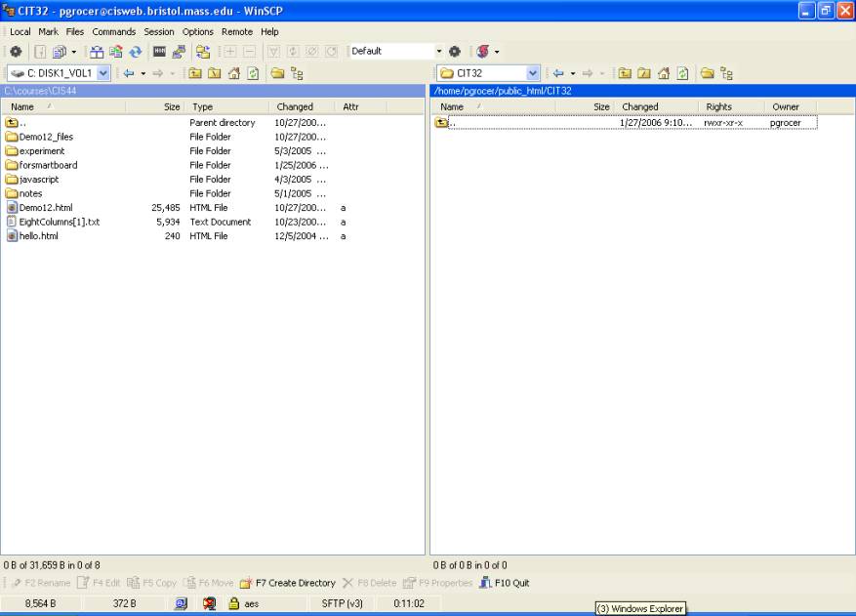Click the blue monitor status bar icon
This screenshot has height=616, width=856.
pyautogui.click(x=181, y=603)
